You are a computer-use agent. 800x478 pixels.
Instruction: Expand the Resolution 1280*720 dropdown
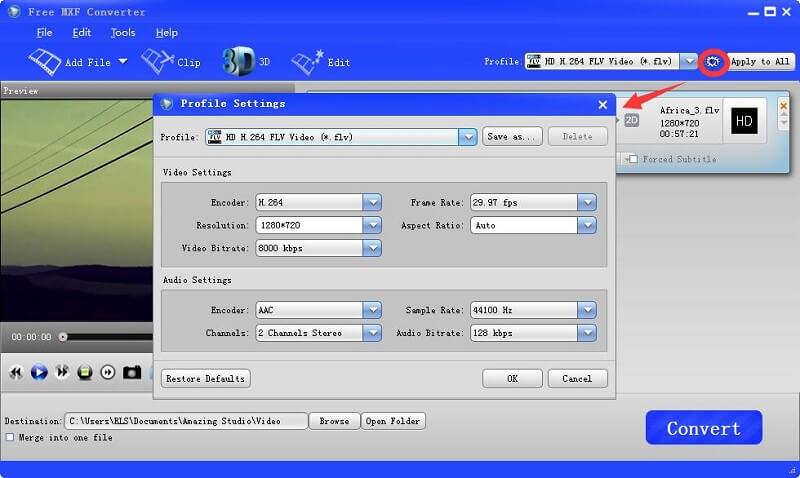click(372, 225)
